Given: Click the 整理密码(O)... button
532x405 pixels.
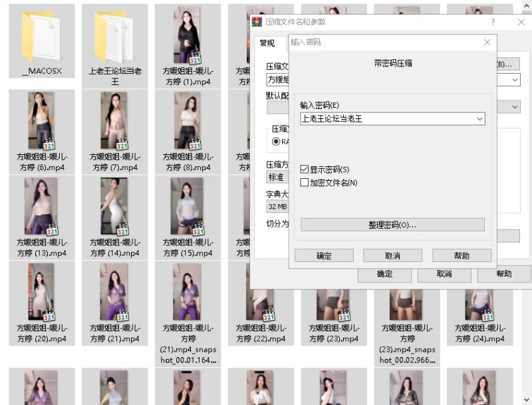Looking at the screenshot, I should point(392,225).
